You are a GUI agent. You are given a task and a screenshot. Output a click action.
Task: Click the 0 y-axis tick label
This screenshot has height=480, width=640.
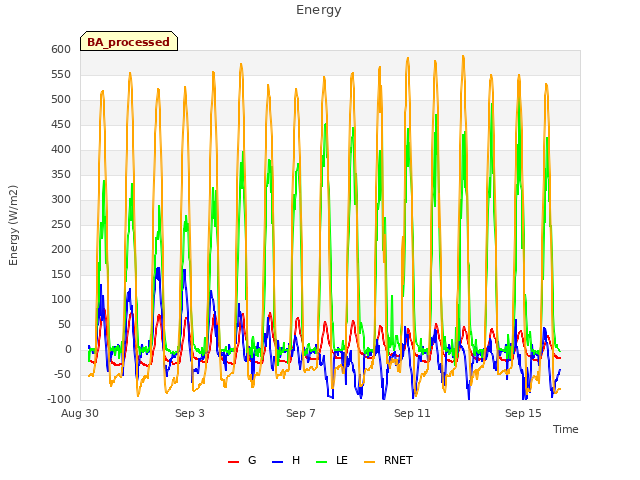tap(68, 350)
